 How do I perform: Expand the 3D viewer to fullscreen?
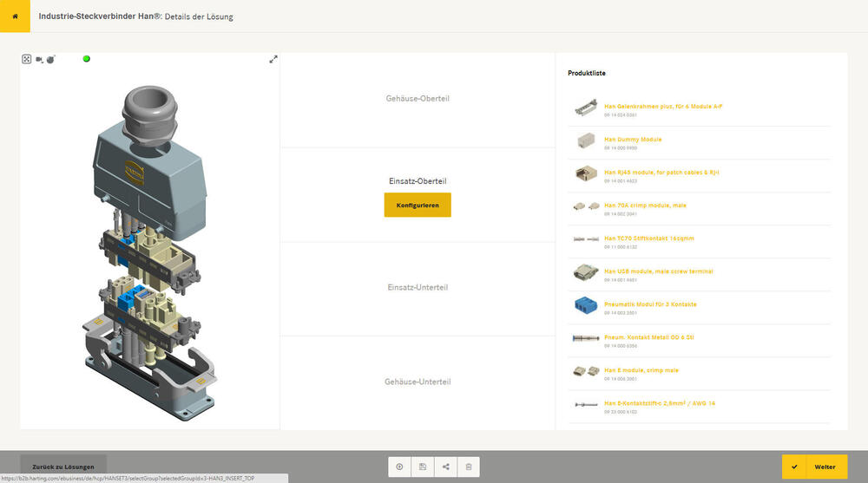[273, 59]
